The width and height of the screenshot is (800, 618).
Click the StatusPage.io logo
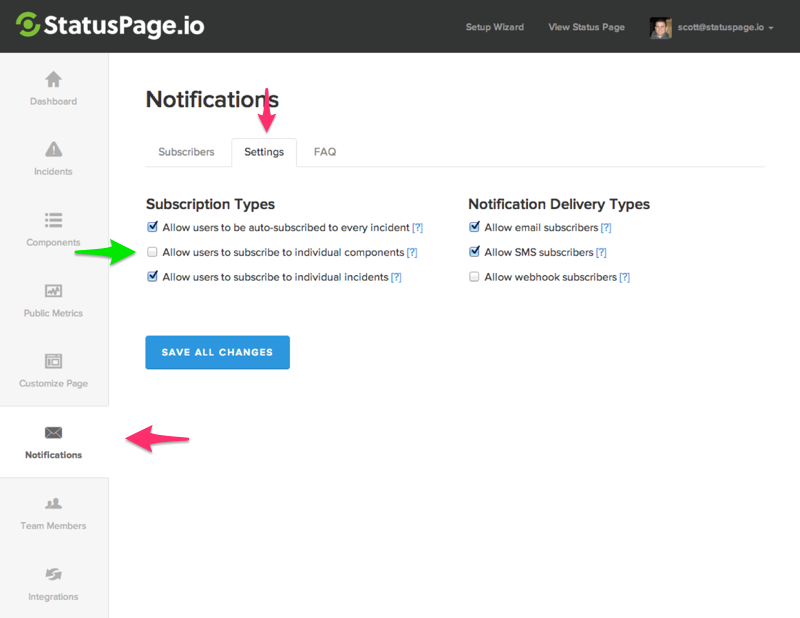point(111,26)
